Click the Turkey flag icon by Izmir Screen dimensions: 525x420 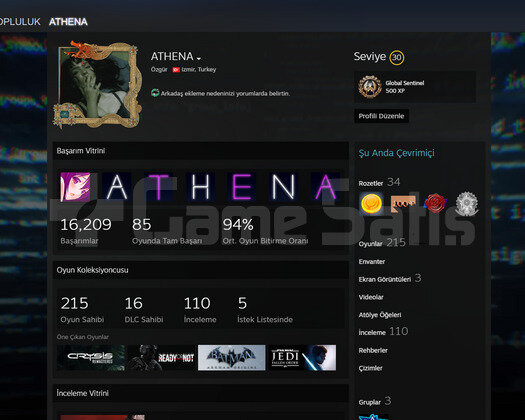click(x=176, y=70)
